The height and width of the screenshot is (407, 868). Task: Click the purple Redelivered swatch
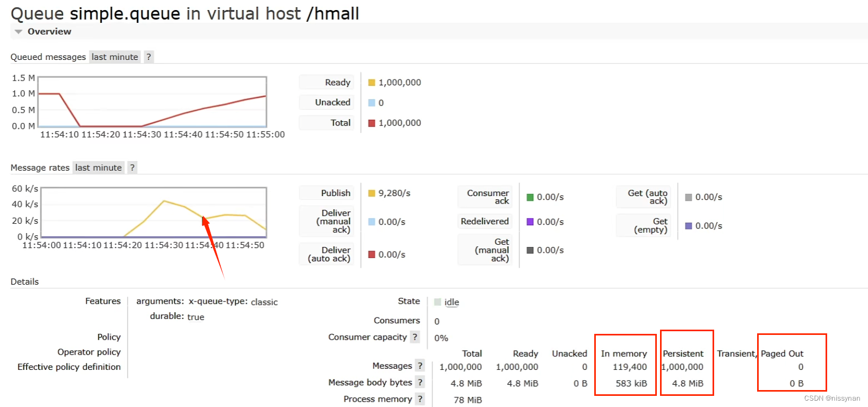pyautogui.click(x=530, y=222)
